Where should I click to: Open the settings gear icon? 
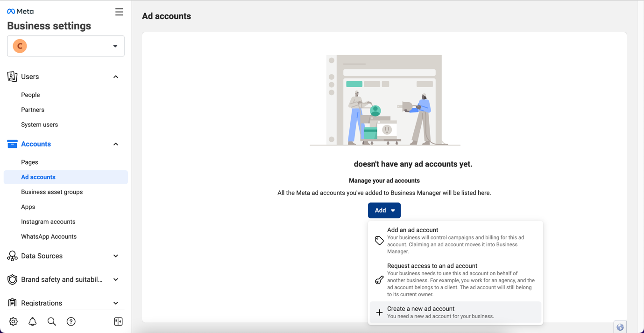click(x=13, y=321)
